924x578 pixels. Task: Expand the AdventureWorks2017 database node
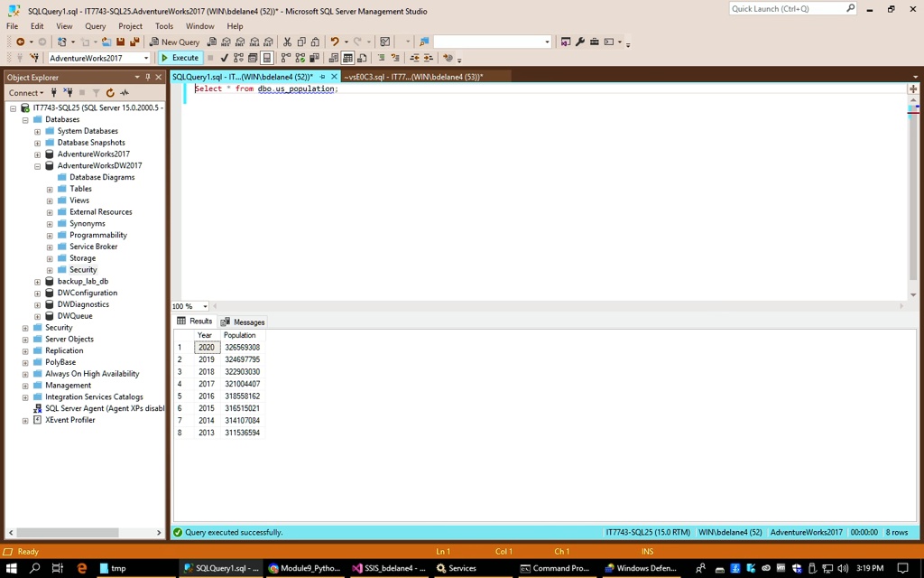[37, 154]
